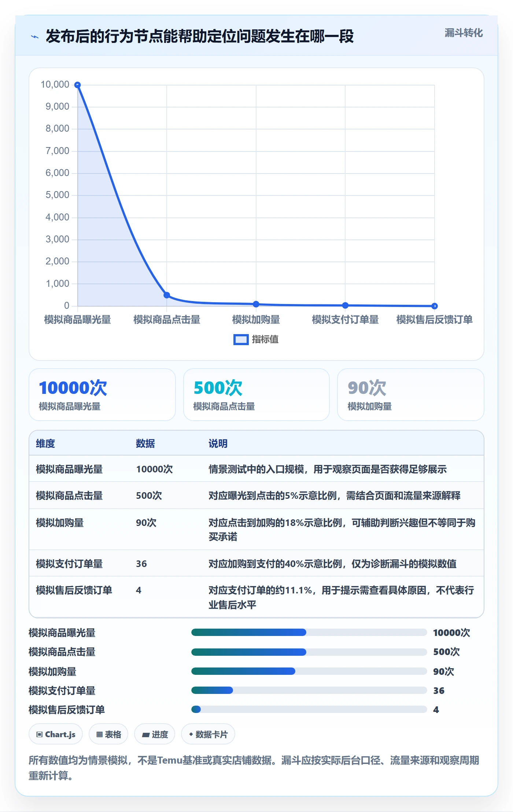Click the 数据 column header

tap(145, 443)
